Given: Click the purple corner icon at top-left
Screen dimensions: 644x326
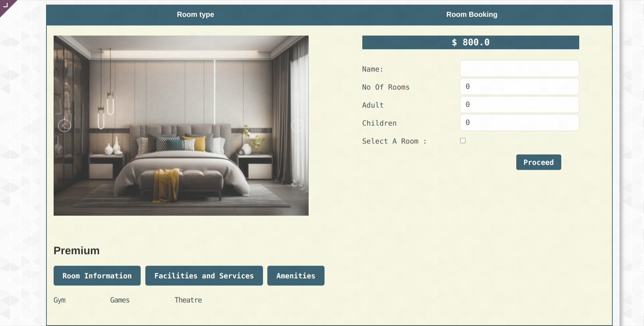Looking at the screenshot, I should click(6, 5).
